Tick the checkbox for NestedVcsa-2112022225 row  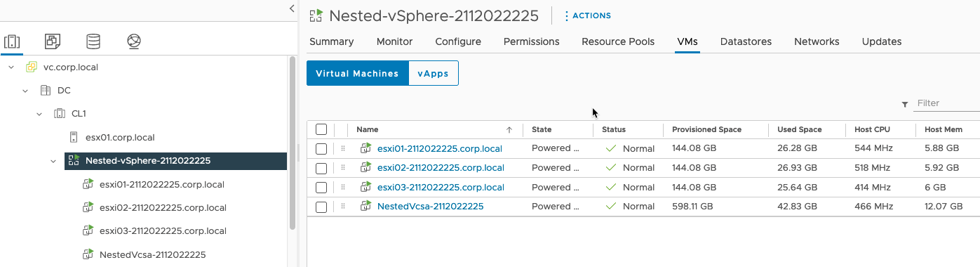(321, 207)
